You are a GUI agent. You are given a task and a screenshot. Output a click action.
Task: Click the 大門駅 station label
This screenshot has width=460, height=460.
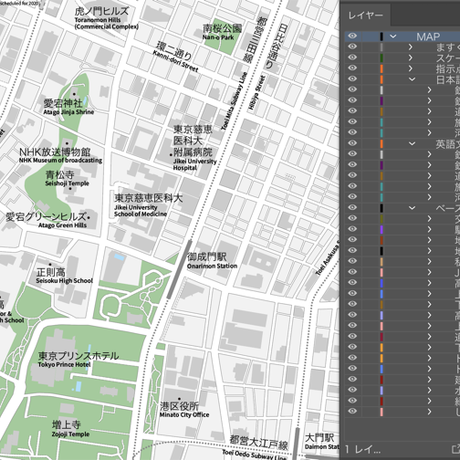pyautogui.click(x=319, y=438)
